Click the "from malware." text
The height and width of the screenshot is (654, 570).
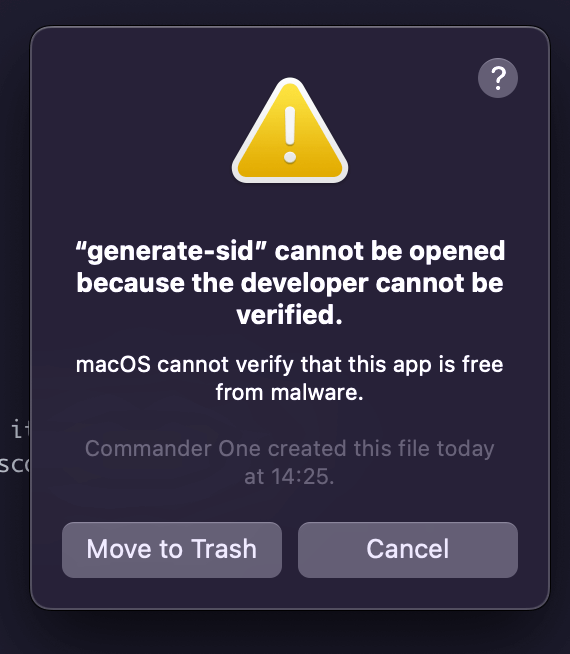[x=289, y=392]
